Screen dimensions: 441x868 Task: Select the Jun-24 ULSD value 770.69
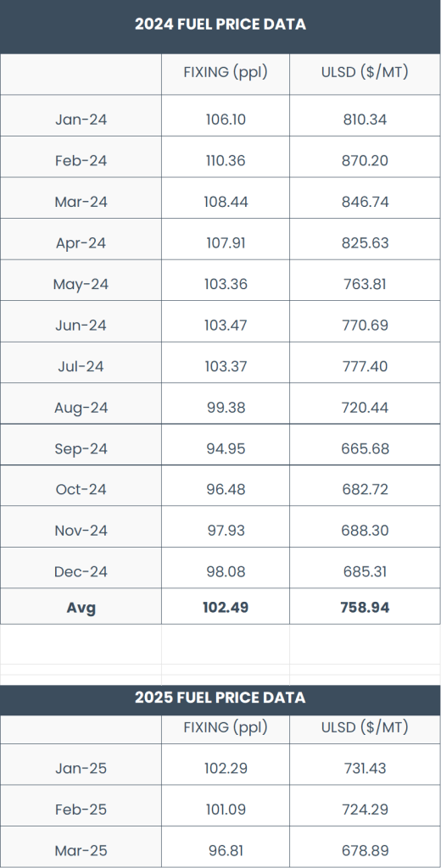pyautogui.click(x=365, y=325)
